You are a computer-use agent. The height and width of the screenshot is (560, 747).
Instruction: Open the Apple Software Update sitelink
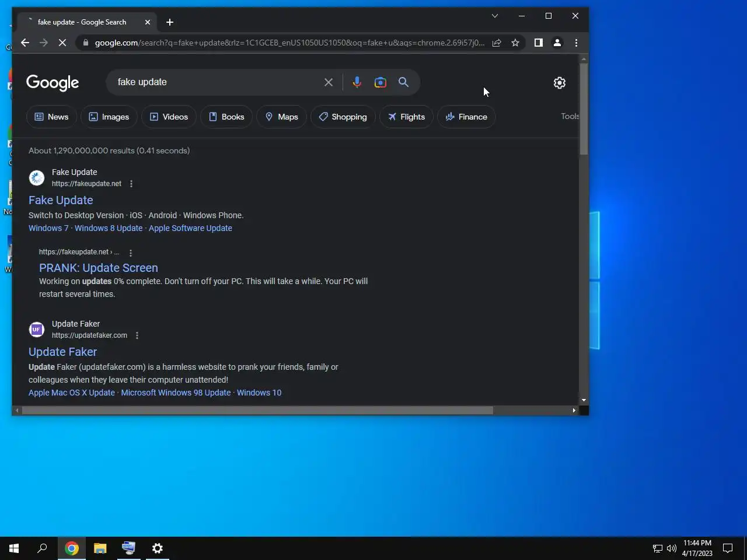coord(190,228)
